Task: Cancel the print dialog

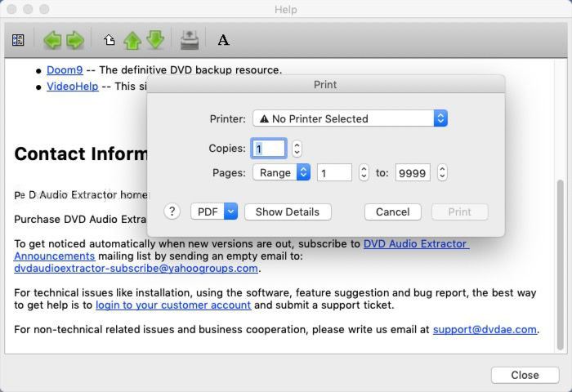Action: click(392, 212)
